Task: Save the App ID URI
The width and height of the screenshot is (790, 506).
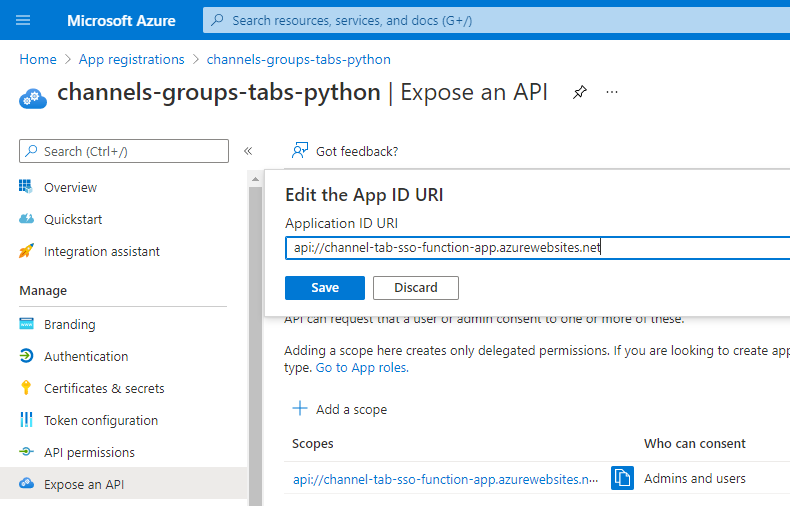Action: tap(324, 288)
